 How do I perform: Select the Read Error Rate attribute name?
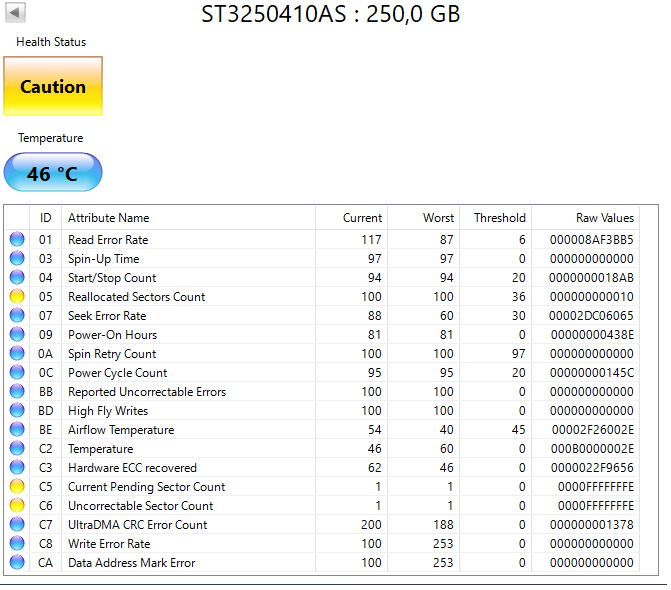(108, 240)
